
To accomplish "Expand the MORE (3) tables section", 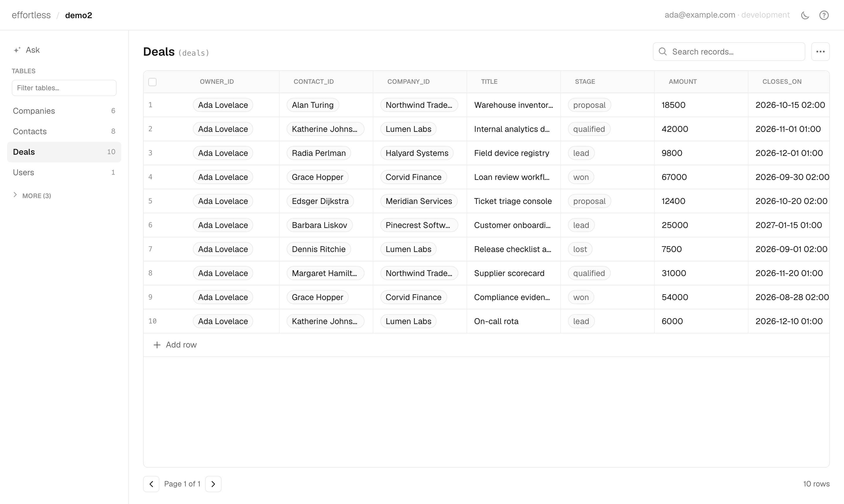I will point(32,196).
